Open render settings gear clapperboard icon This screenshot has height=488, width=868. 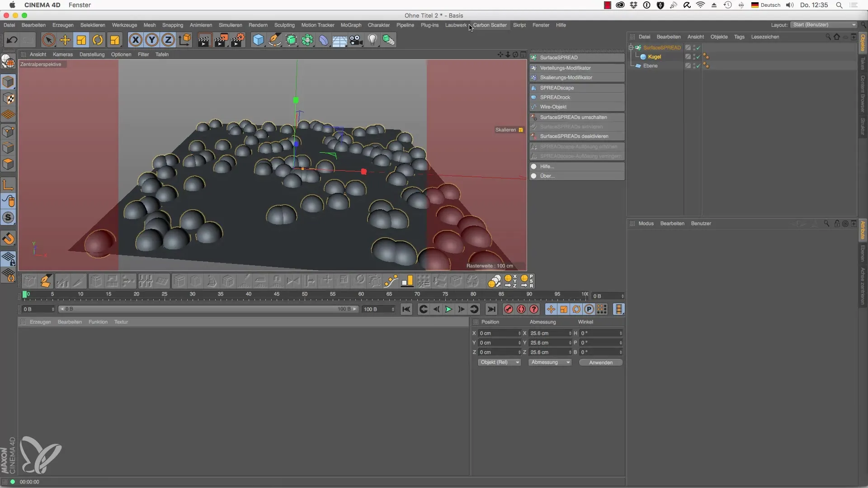pyautogui.click(x=237, y=40)
